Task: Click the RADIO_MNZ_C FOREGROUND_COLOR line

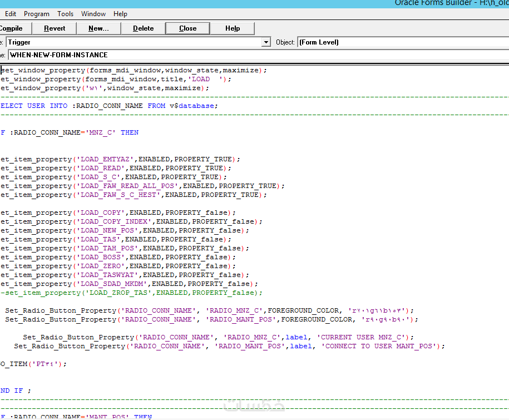Action: click(x=209, y=310)
